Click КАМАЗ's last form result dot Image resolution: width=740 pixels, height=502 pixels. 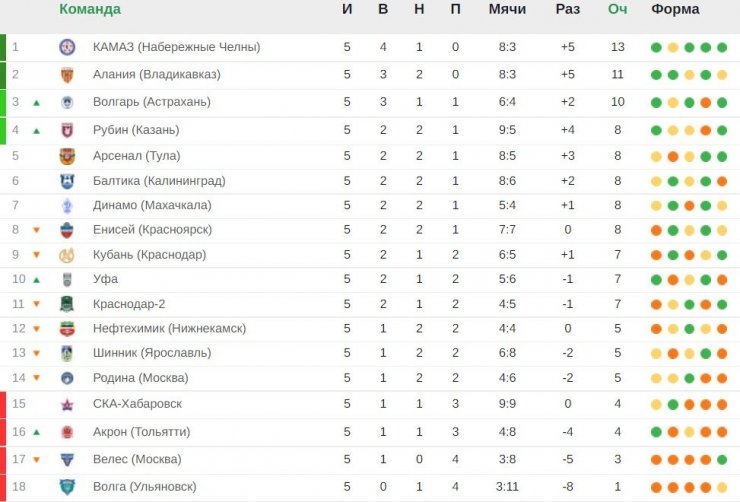[x=722, y=47]
